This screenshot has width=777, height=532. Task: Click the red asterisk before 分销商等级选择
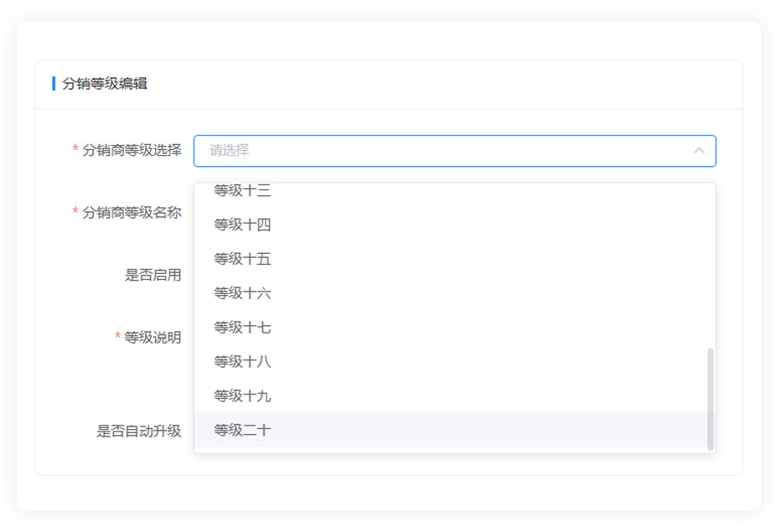[x=75, y=149]
